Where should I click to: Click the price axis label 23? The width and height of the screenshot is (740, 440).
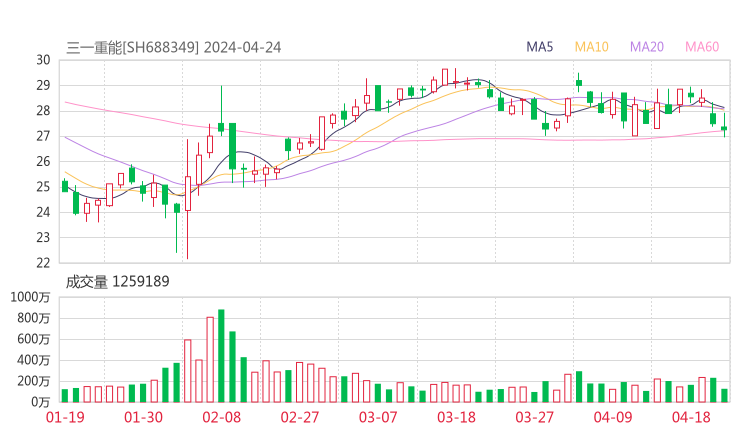[43, 237]
